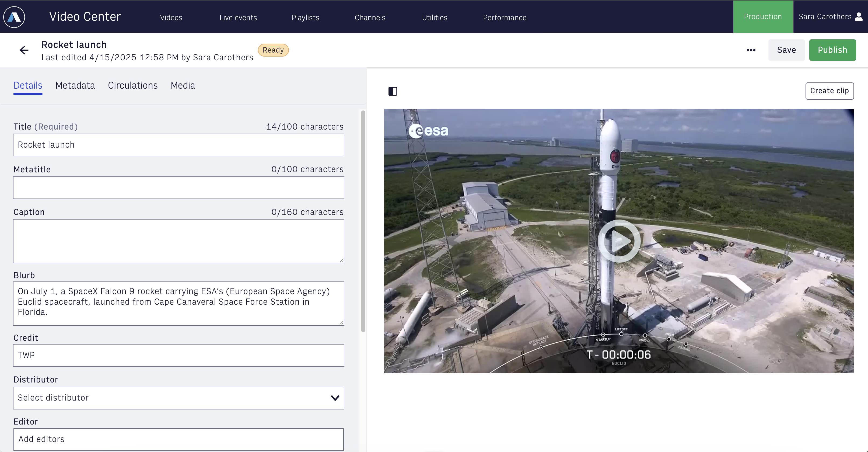Open Live events in the navigation
The width and height of the screenshot is (868, 452).
click(x=238, y=18)
